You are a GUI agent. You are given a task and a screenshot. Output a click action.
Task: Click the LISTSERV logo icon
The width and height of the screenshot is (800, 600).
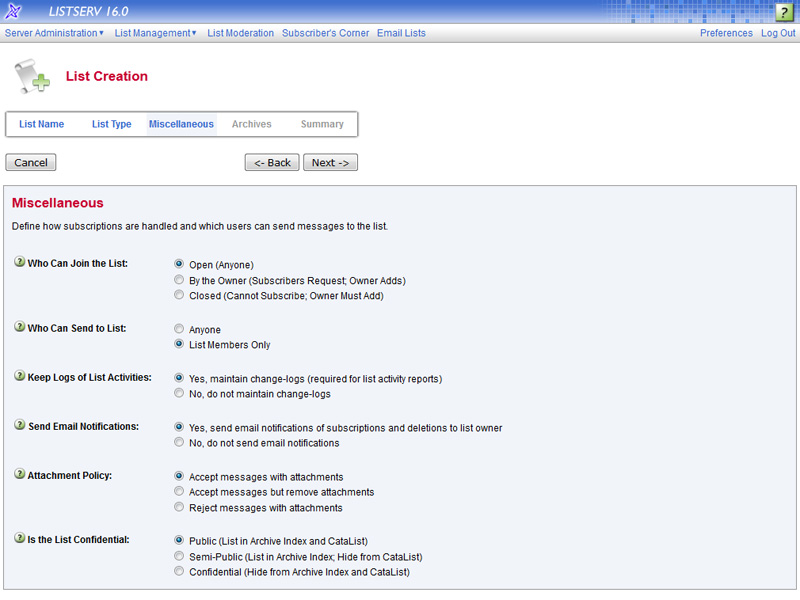(13, 12)
